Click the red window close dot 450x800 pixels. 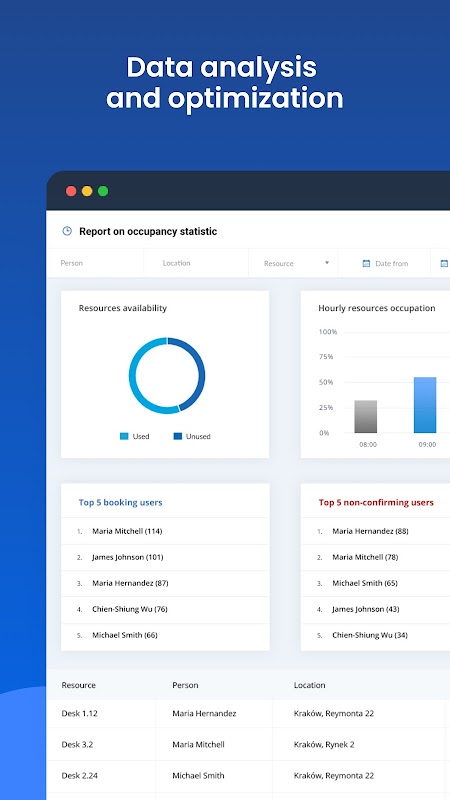coord(71,191)
